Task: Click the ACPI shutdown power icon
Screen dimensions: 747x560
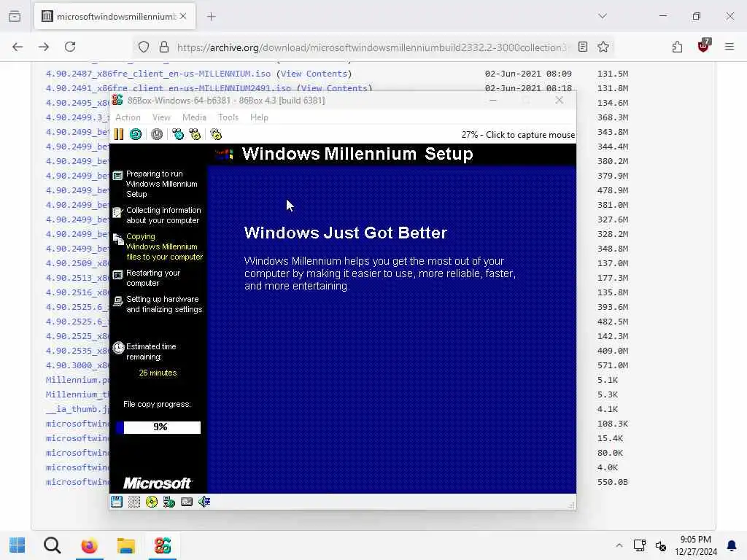Action: [157, 134]
